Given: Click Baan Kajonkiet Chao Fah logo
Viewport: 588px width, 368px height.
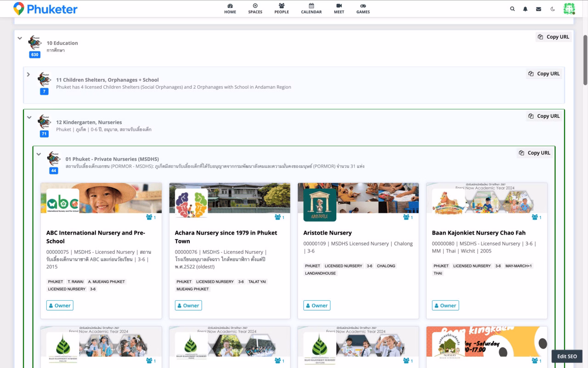Looking at the screenshot, I should (449, 205).
